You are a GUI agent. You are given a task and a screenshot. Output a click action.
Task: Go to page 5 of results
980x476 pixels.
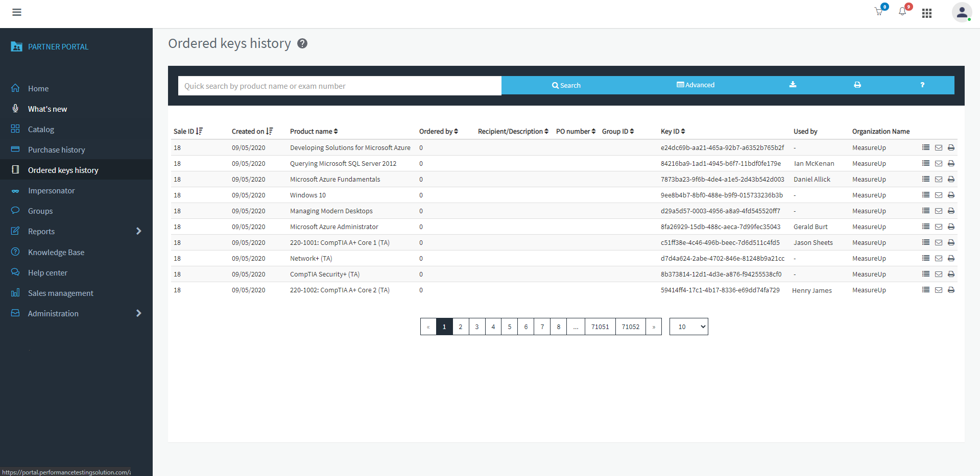[x=510, y=327]
